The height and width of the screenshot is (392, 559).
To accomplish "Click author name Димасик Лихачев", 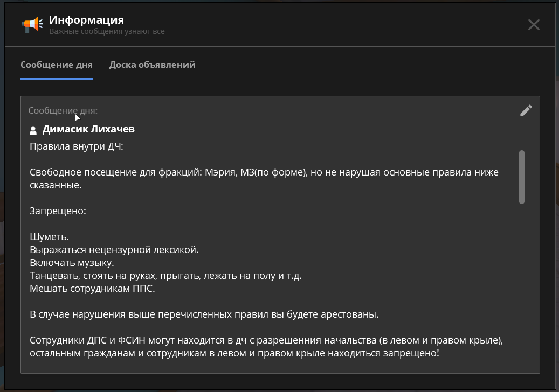I will [x=88, y=130].
